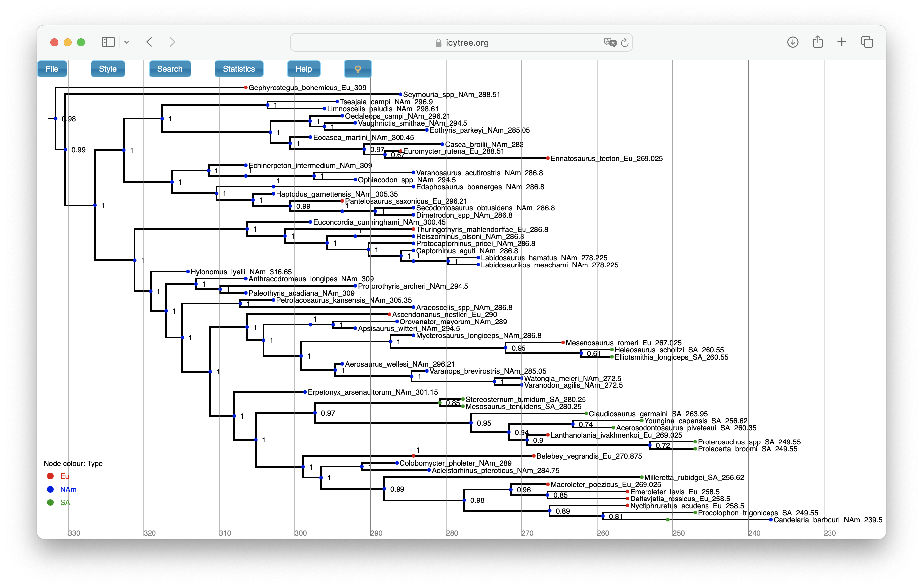Select Edaphosaurus_boanerges_NAm_286.8 label
Screen dimensions: 923x588
point(480,187)
